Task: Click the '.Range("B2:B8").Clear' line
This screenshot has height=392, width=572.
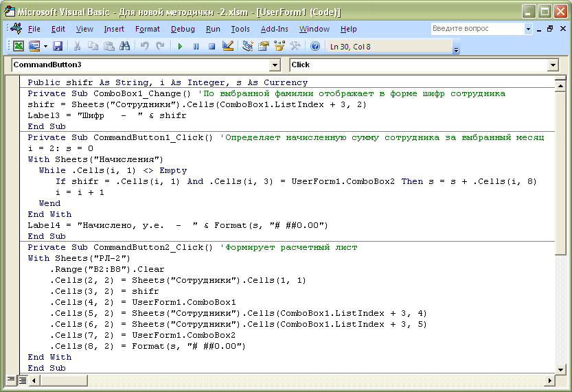Action: (x=107, y=269)
